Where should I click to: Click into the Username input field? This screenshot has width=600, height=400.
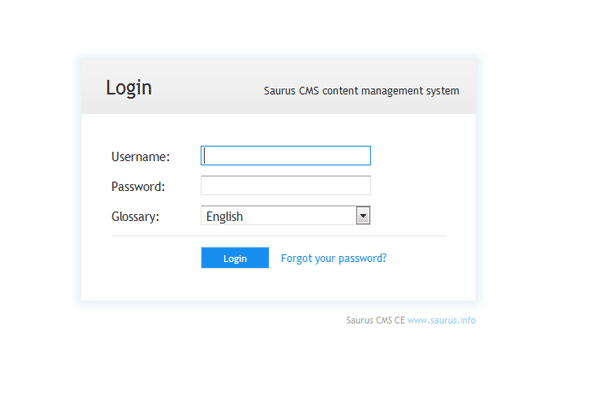coord(286,156)
